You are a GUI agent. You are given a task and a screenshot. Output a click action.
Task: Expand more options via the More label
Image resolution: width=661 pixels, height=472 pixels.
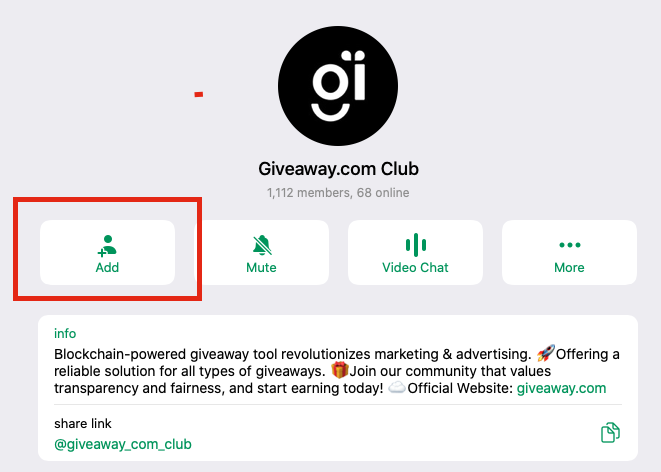569,268
